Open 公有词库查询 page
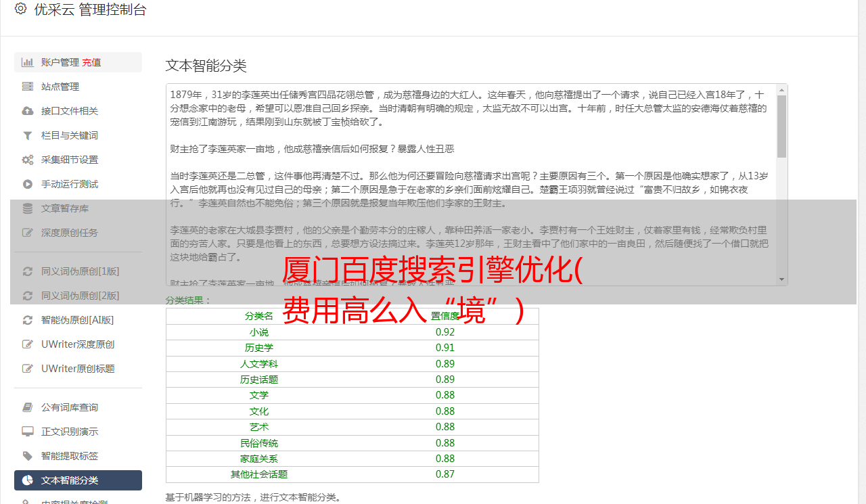Screen dimensions: 866x504 coord(78,407)
